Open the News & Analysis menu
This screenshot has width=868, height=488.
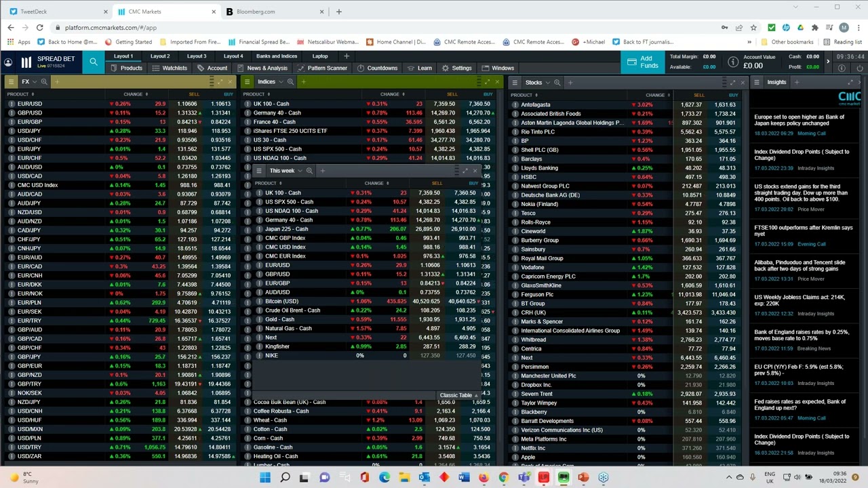point(263,68)
